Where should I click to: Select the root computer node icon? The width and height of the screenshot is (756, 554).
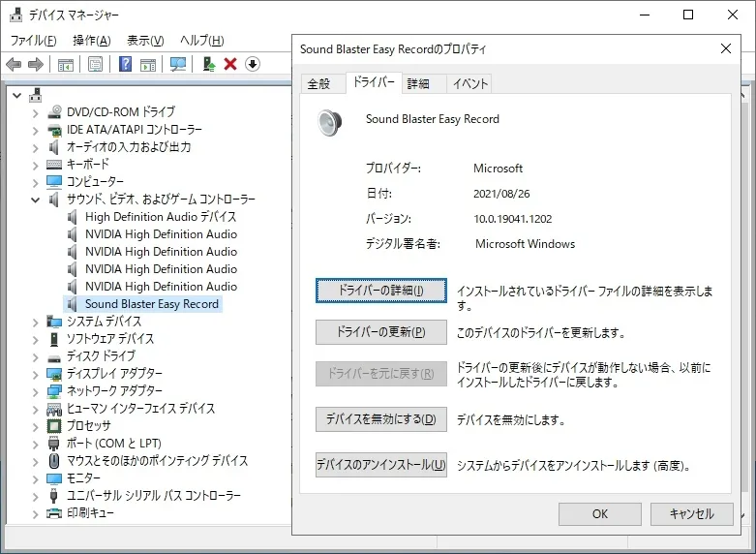click(35, 96)
